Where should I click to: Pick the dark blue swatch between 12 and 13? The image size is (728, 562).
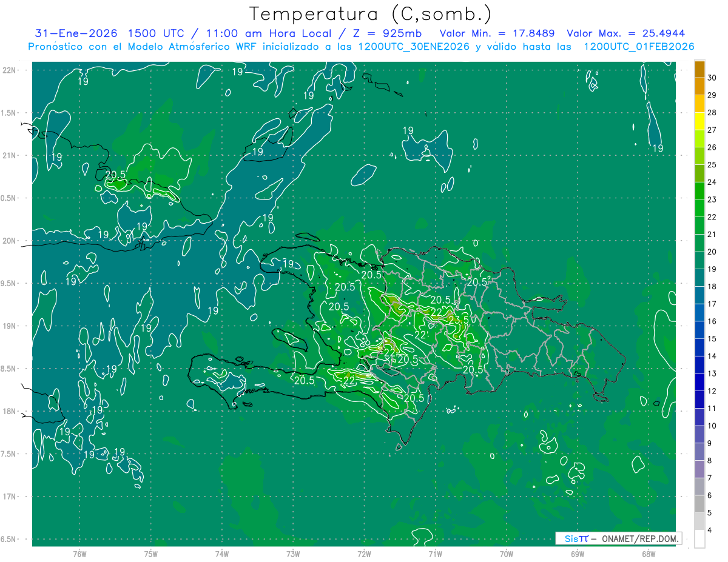coord(699,383)
